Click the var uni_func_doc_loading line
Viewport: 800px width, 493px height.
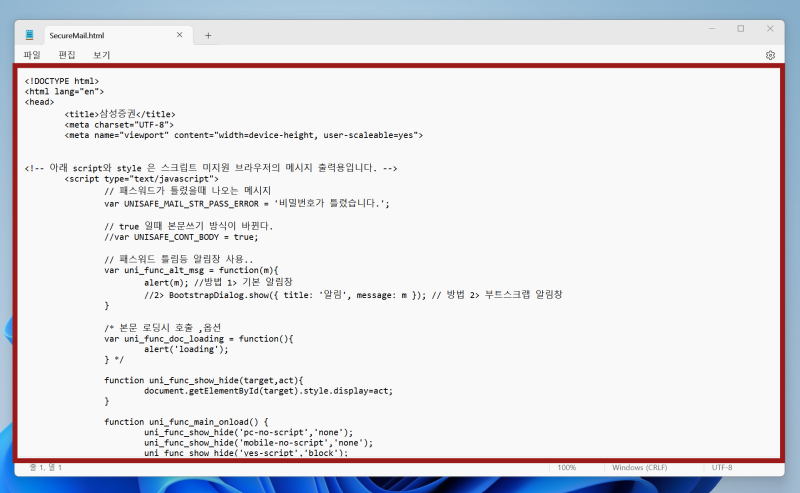198,339
